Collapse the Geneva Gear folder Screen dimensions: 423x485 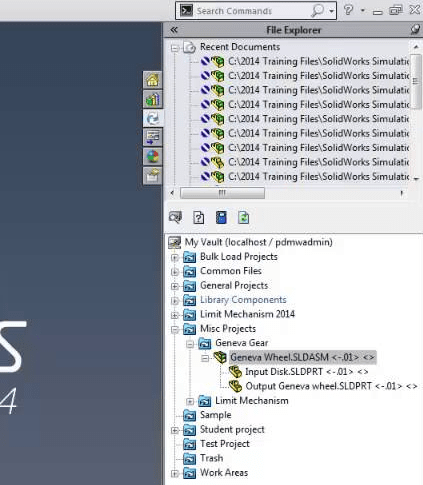(190, 344)
